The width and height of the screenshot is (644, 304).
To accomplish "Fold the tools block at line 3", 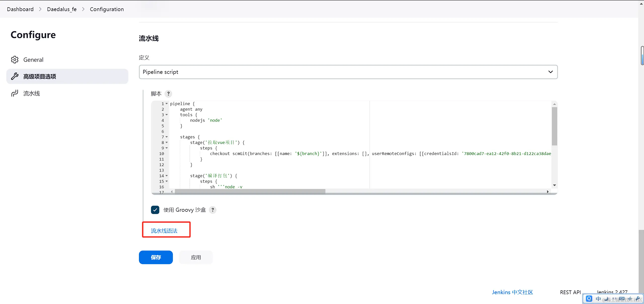I will (x=167, y=115).
